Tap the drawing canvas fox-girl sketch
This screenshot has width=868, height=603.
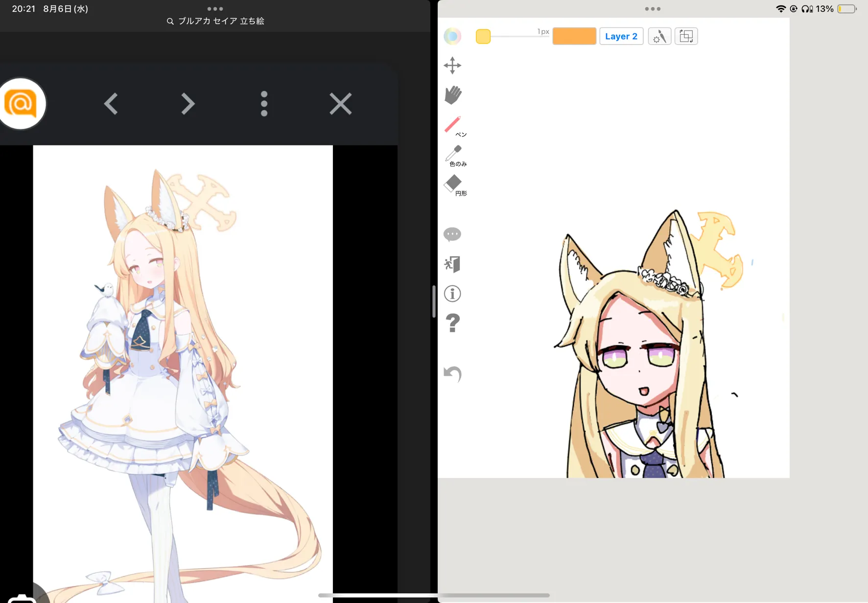[x=649, y=345]
